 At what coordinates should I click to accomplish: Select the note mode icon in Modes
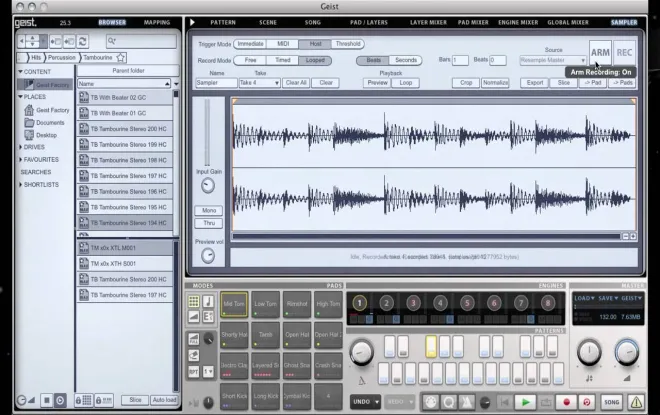coord(208,301)
